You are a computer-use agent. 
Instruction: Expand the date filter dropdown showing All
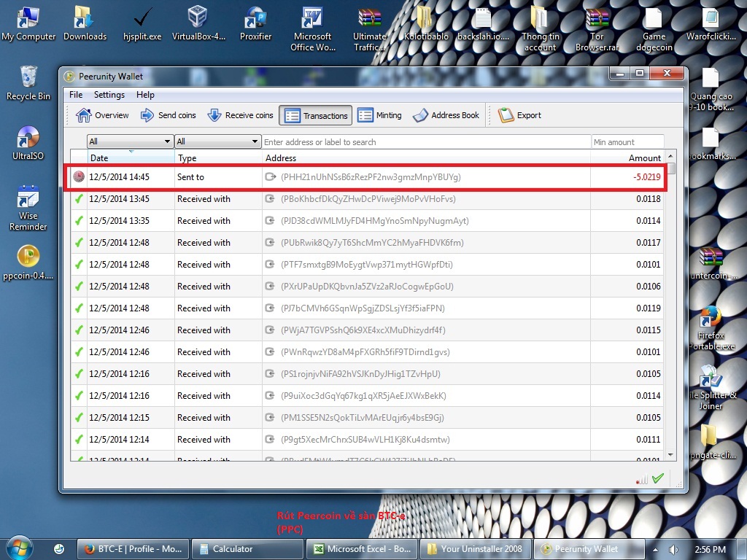(x=130, y=141)
